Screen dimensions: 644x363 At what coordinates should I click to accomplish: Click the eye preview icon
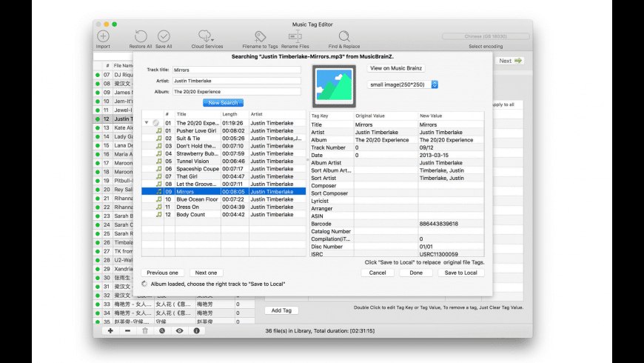179,330
